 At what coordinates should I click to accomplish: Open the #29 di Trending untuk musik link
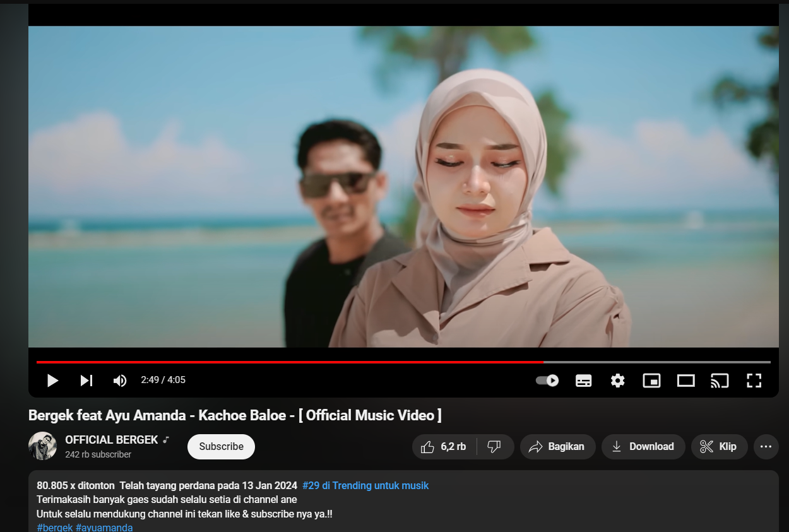point(365,485)
